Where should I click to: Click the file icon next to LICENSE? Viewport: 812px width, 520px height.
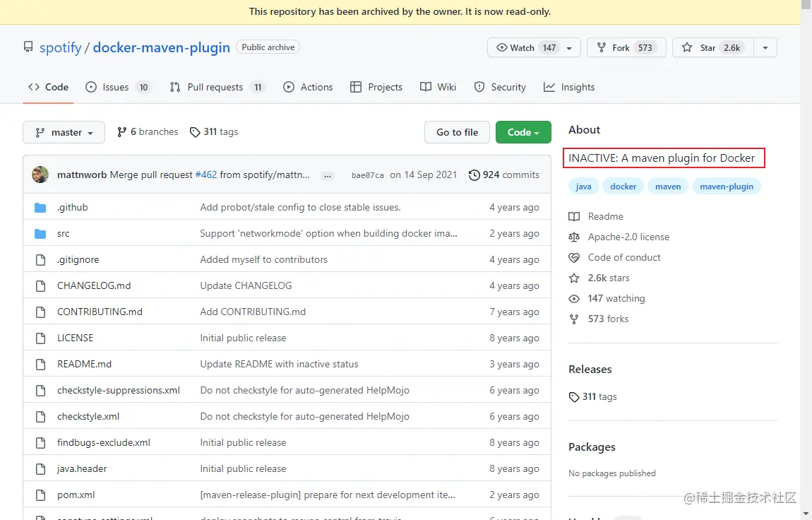(40, 338)
